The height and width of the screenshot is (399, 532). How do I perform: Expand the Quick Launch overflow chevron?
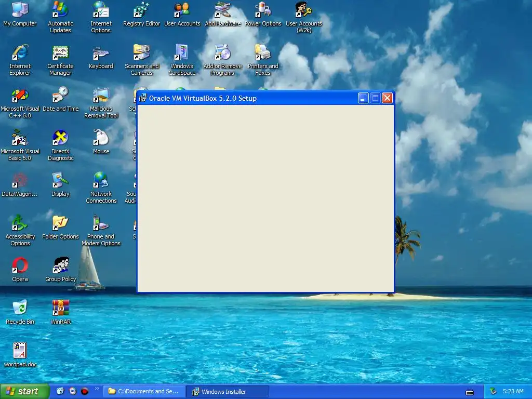(97, 389)
